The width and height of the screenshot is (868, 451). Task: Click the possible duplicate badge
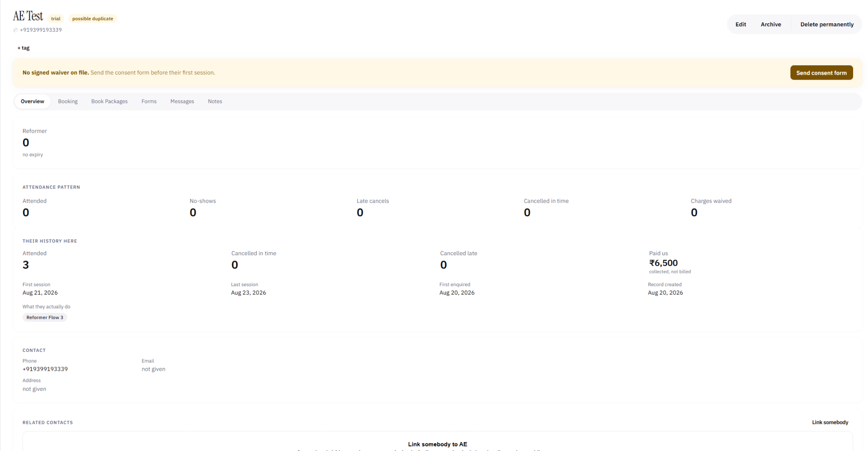[92, 19]
